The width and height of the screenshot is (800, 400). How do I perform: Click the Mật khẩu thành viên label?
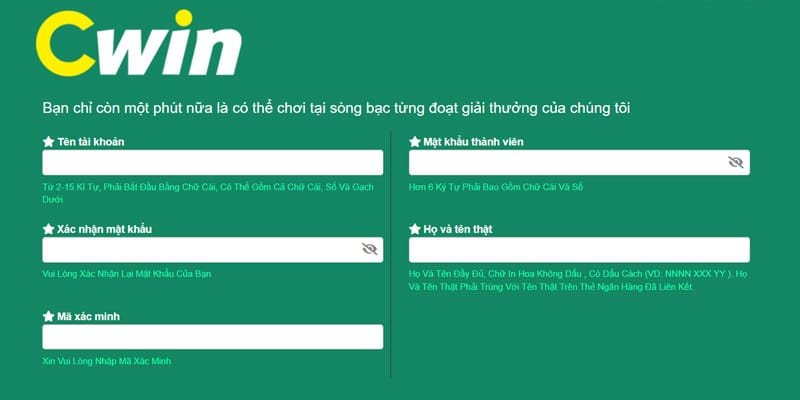(473, 142)
